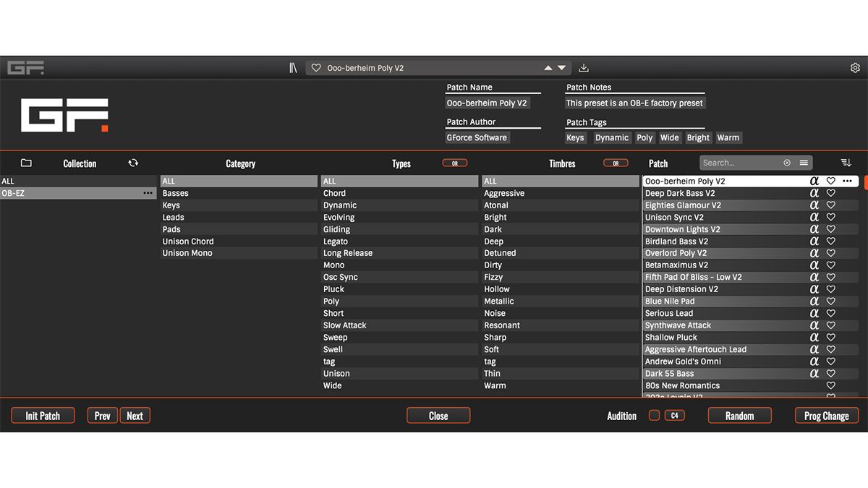Refresh the collection list
Image resolution: width=868 pixels, height=488 pixels.
pos(133,163)
